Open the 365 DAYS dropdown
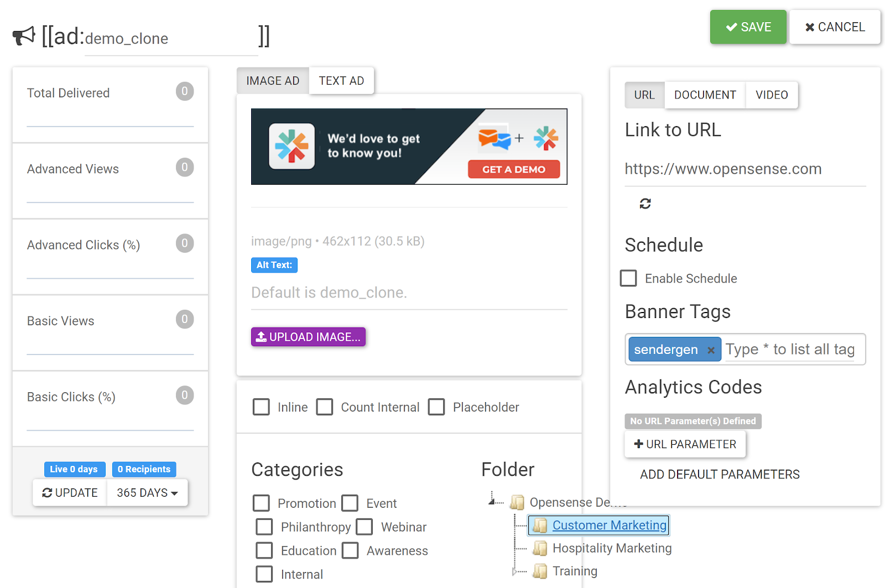This screenshot has height=588, width=885. click(x=147, y=493)
